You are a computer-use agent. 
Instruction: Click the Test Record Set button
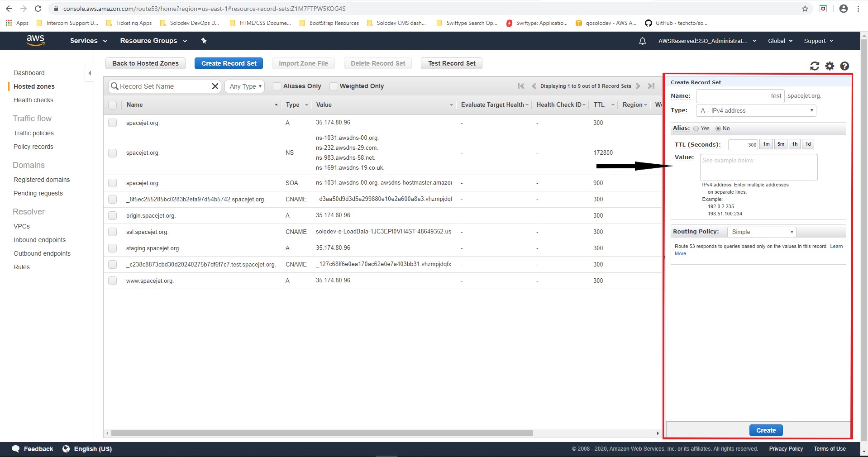tap(452, 63)
